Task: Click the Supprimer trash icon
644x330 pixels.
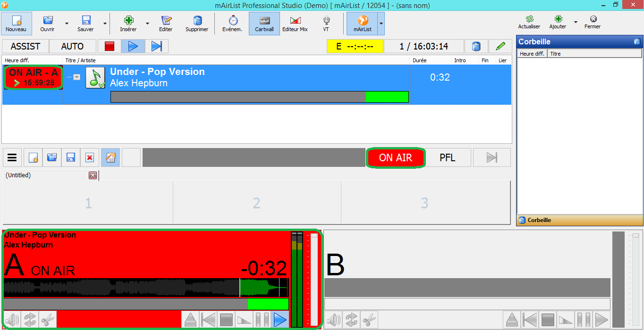Action: (x=197, y=24)
